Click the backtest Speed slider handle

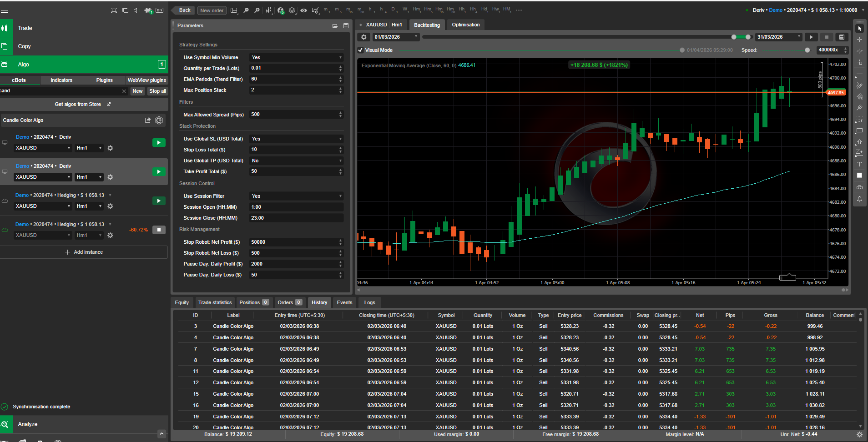(807, 50)
